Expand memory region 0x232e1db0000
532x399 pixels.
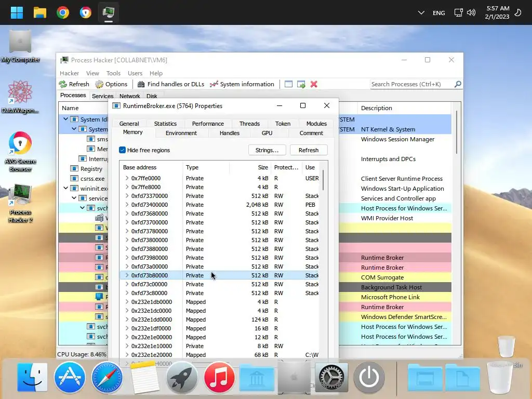pyautogui.click(x=127, y=302)
